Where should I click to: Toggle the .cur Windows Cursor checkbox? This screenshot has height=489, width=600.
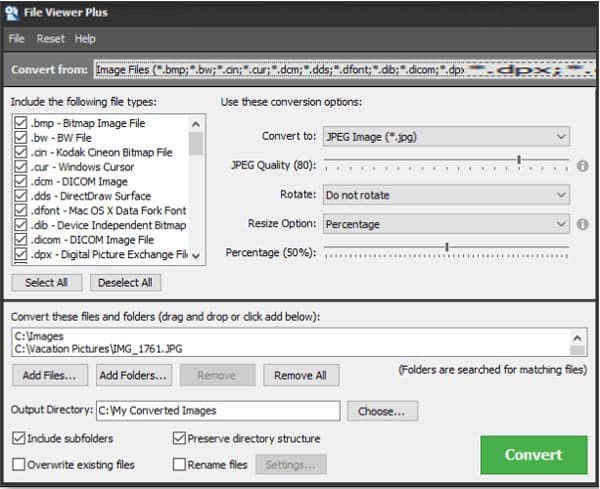click(21, 166)
